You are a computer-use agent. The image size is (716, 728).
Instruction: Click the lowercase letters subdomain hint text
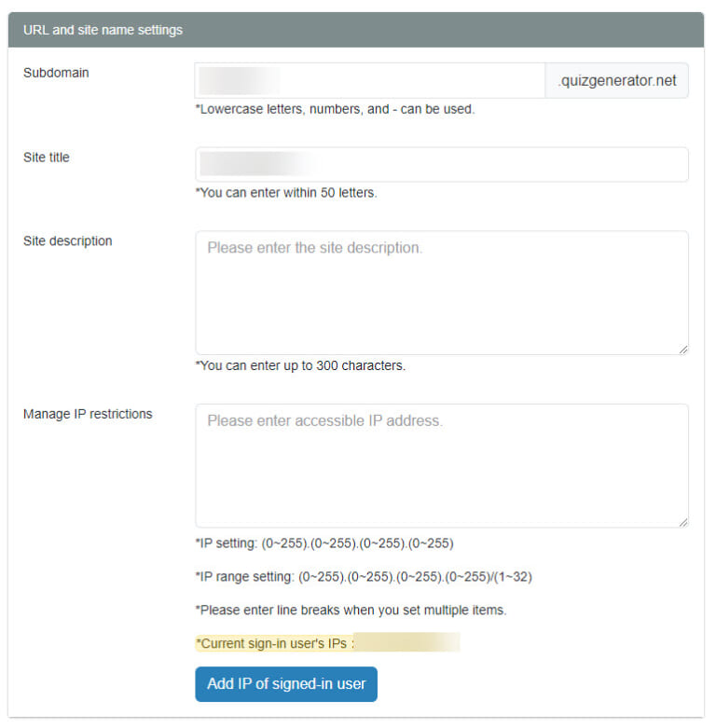335,109
